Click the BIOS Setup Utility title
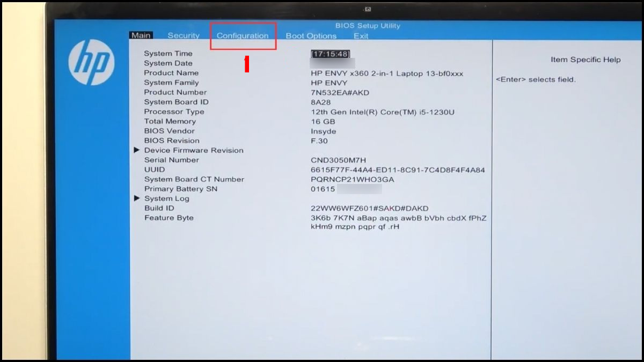The image size is (644, 362). click(x=368, y=26)
